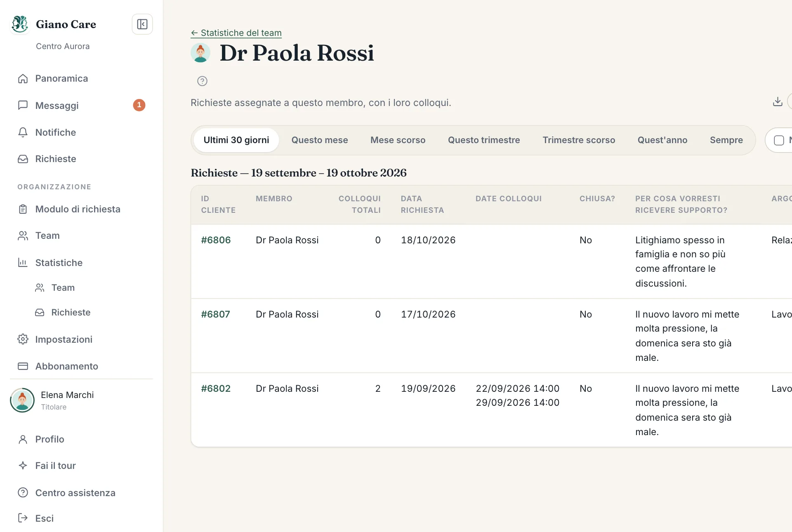Select Ultimi 30 giorni tab
The image size is (792, 532).
coord(236,140)
